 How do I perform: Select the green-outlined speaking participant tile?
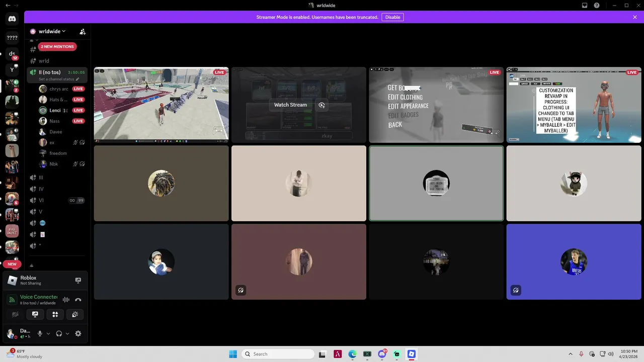coord(436,184)
